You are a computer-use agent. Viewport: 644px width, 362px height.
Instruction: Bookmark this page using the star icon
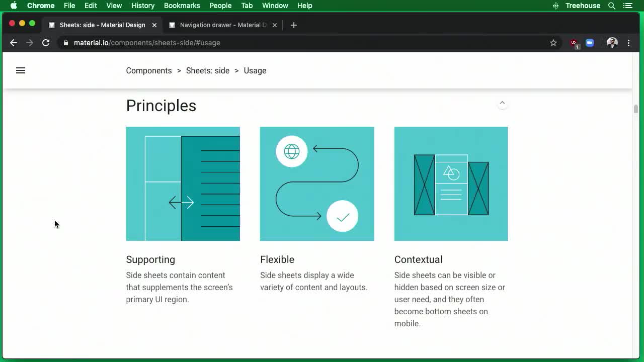point(553,43)
